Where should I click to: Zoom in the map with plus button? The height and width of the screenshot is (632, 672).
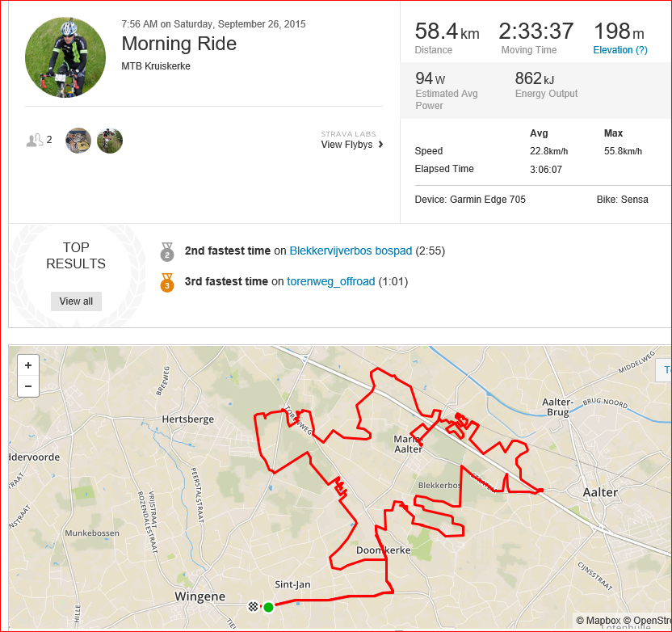(28, 365)
